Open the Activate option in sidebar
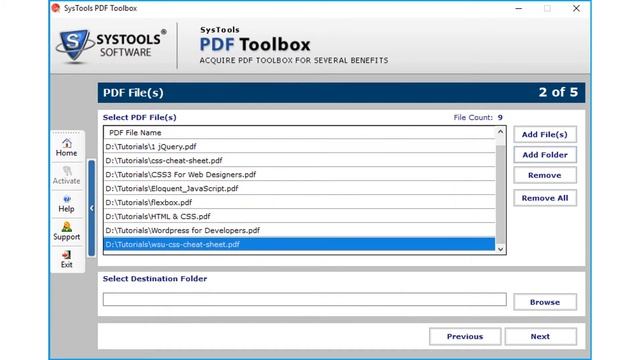The width and height of the screenshot is (640, 360). (x=67, y=176)
